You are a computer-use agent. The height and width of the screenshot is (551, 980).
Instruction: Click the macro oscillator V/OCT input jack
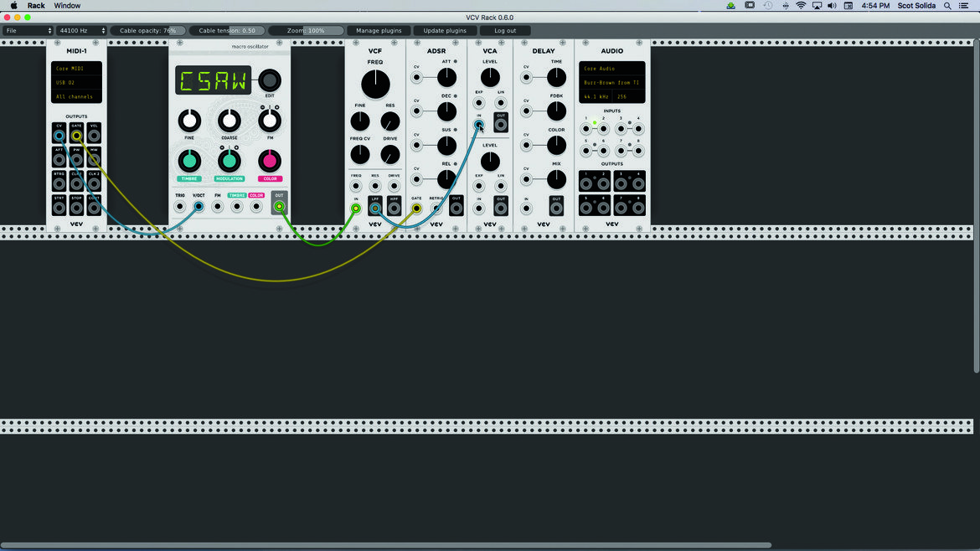(199, 206)
